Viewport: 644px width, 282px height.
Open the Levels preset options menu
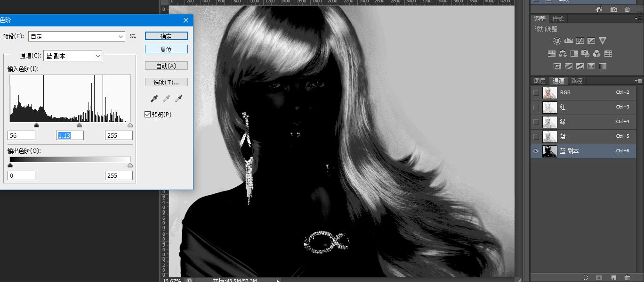coord(133,35)
